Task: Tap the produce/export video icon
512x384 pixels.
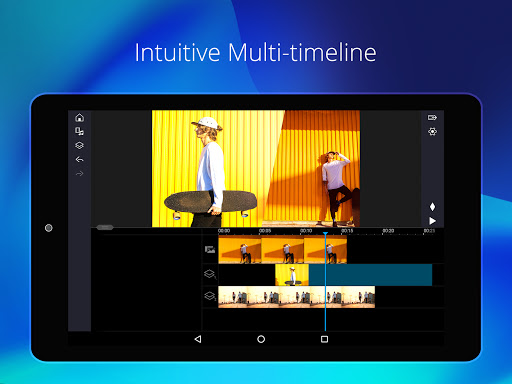Action: (x=432, y=118)
